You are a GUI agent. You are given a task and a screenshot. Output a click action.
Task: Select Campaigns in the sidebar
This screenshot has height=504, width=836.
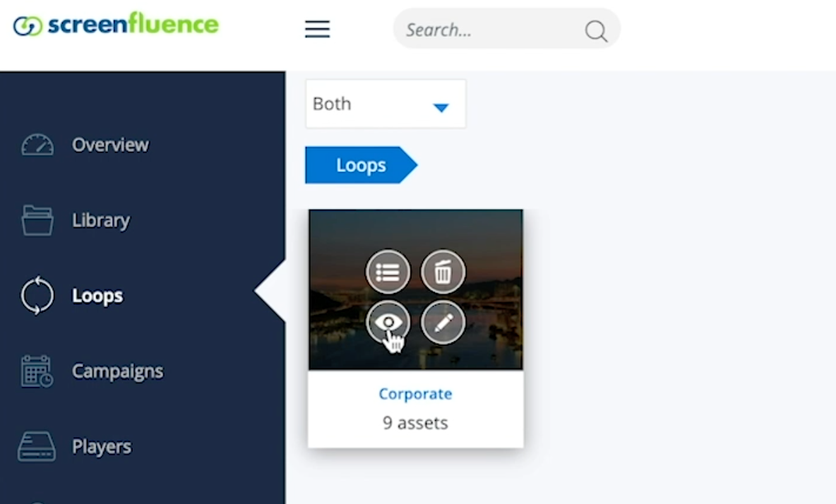117,371
